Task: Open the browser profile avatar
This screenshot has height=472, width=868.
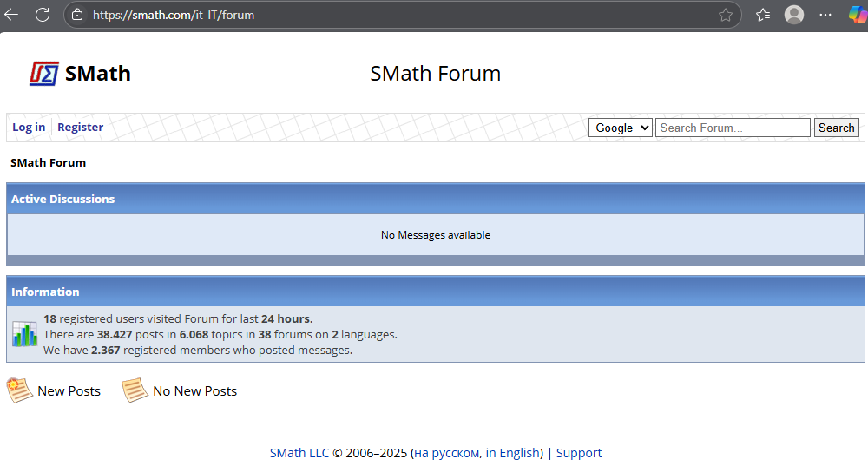Action: pyautogui.click(x=793, y=15)
